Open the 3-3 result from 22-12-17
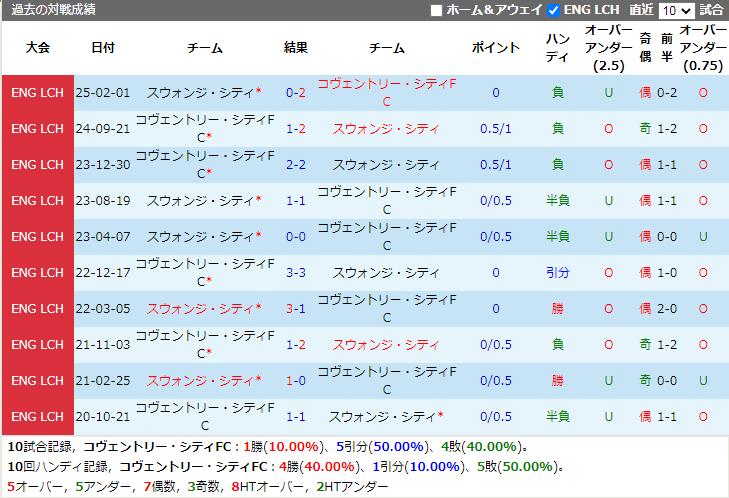The height and width of the screenshot is (498, 729). (x=295, y=273)
